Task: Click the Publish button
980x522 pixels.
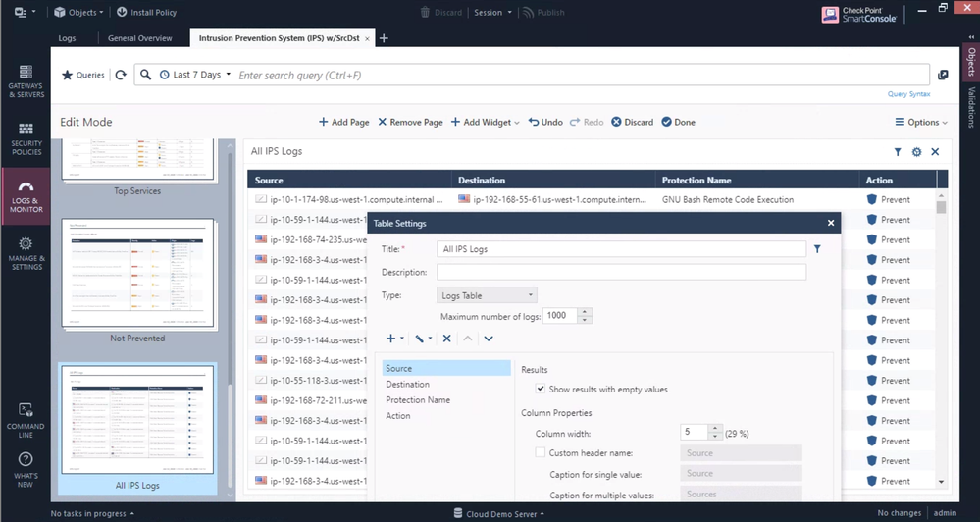Action: tap(543, 12)
